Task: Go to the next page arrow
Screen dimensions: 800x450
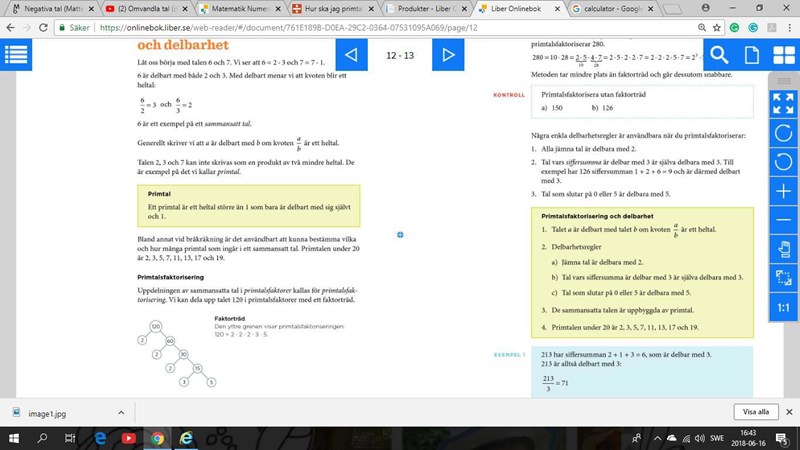Action: point(447,55)
